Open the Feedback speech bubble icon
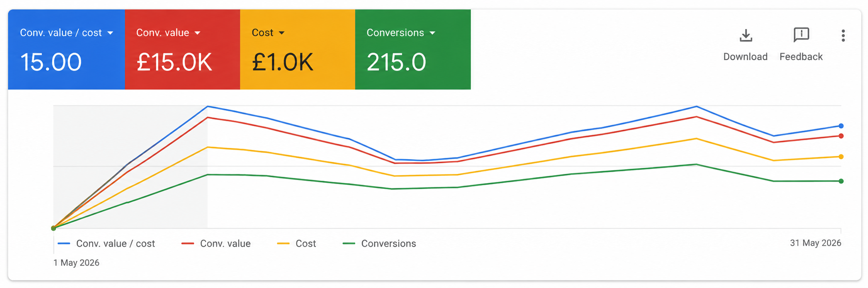 [801, 35]
